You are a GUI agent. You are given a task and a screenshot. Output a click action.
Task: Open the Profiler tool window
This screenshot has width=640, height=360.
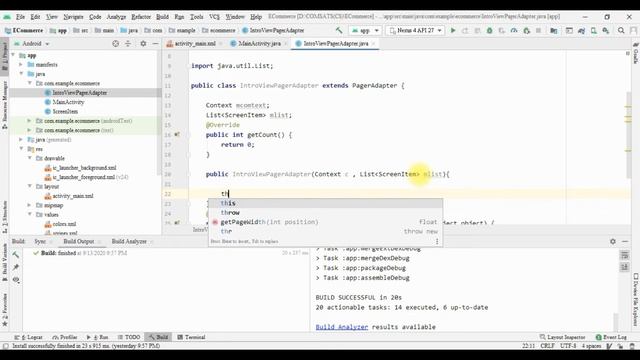[65, 337]
